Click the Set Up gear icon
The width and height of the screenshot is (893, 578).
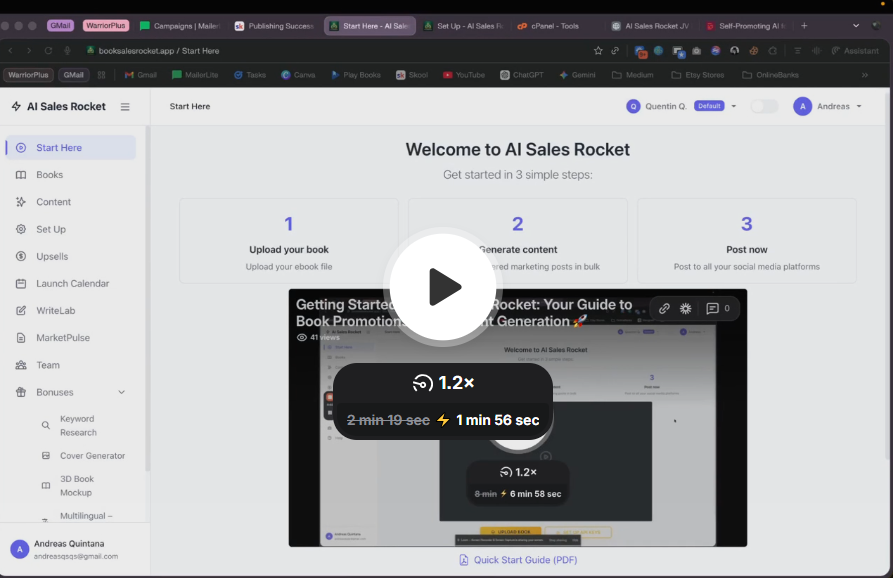(x=21, y=229)
